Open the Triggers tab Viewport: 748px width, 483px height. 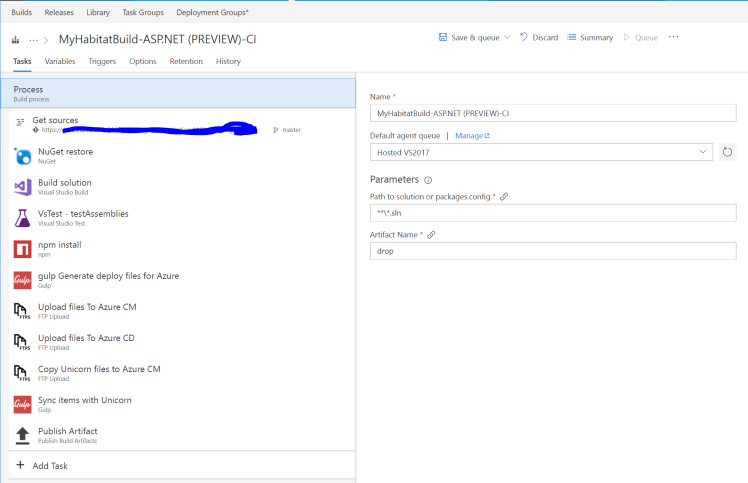tap(102, 61)
